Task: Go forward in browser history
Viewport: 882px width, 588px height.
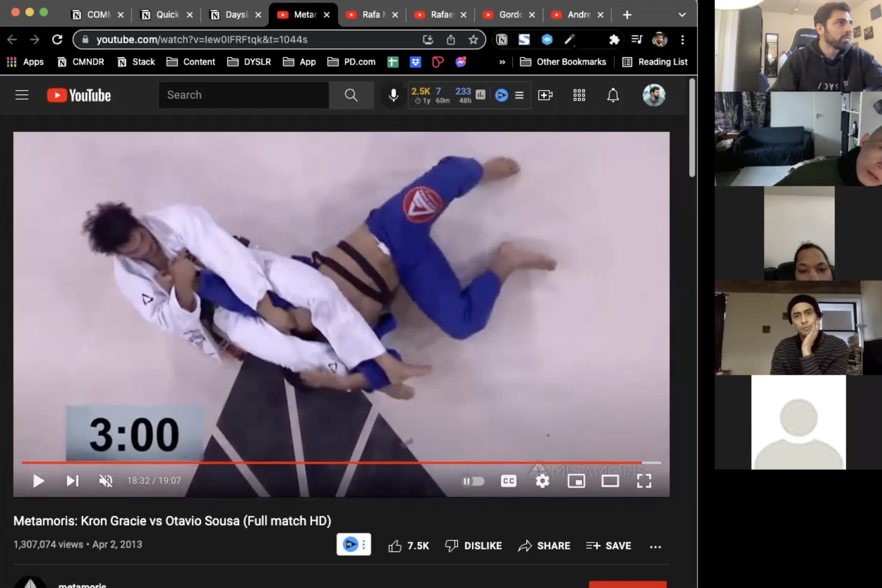Action: point(35,39)
